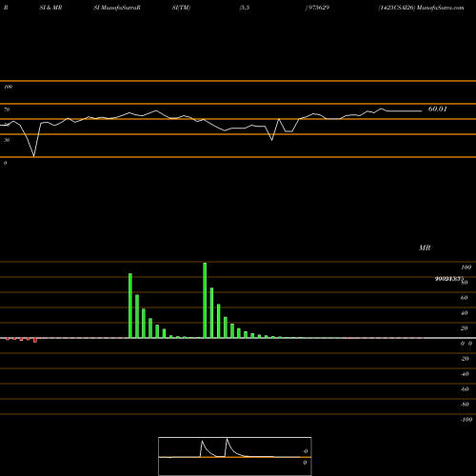
Task: Click the RSI 0 level axis label
Action: click(x=5, y=163)
